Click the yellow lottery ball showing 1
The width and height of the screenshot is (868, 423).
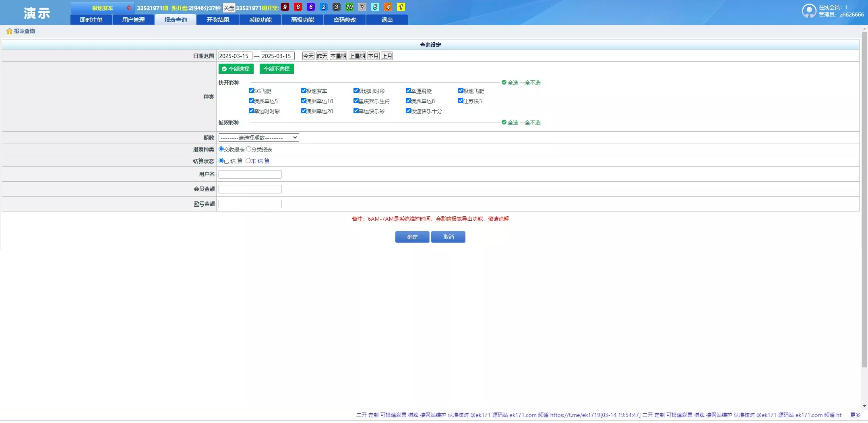401,7
